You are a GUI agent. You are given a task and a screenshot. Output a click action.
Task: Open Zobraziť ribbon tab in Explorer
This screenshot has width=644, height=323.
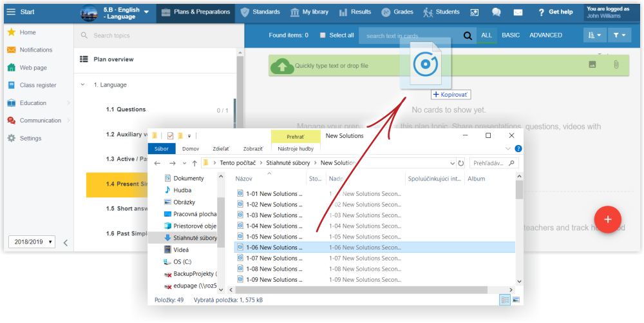pos(252,149)
